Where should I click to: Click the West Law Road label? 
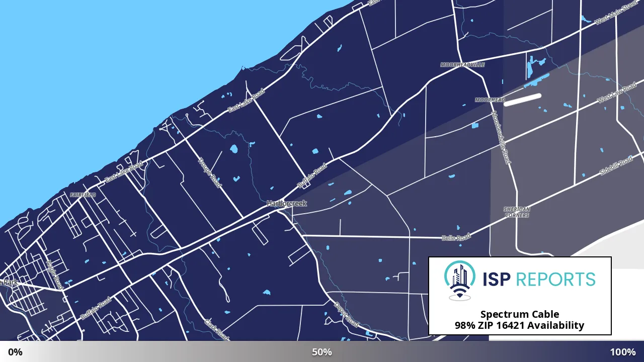click(617, 92)
